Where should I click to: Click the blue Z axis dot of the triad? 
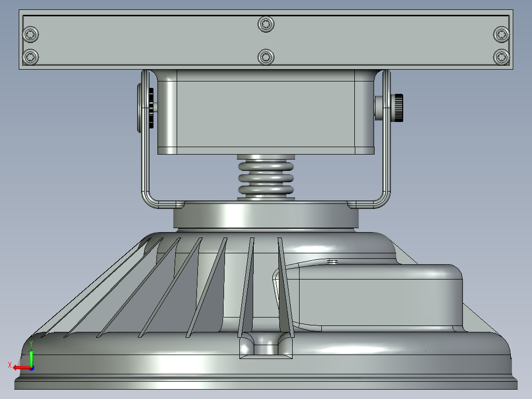(x=32, y=368)
